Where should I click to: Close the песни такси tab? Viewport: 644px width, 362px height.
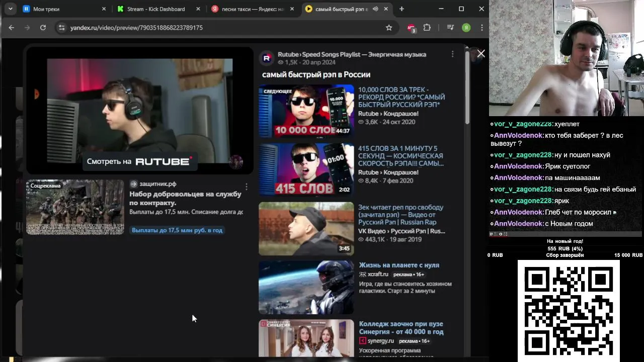(292, 9)
